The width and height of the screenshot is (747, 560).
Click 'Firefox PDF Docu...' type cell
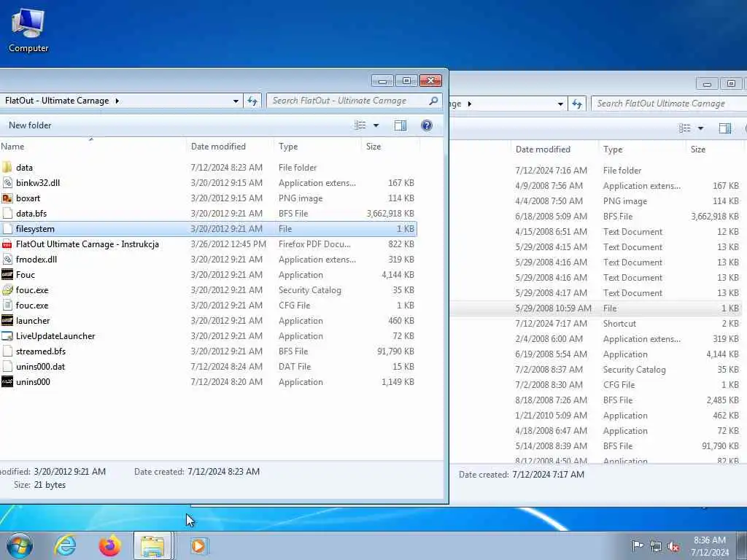coord(314,244)
